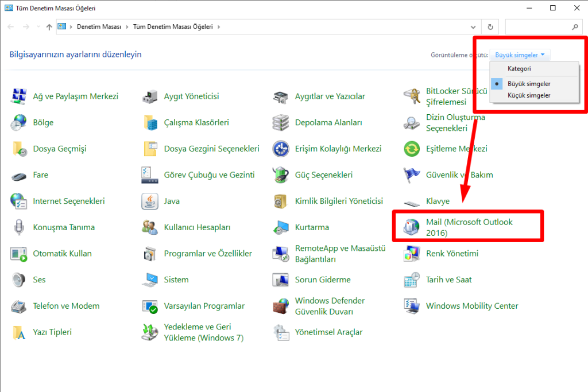Open the Kullanıcı Hesapları link
This screenshot has width=588, height=392.
point(197,227)
